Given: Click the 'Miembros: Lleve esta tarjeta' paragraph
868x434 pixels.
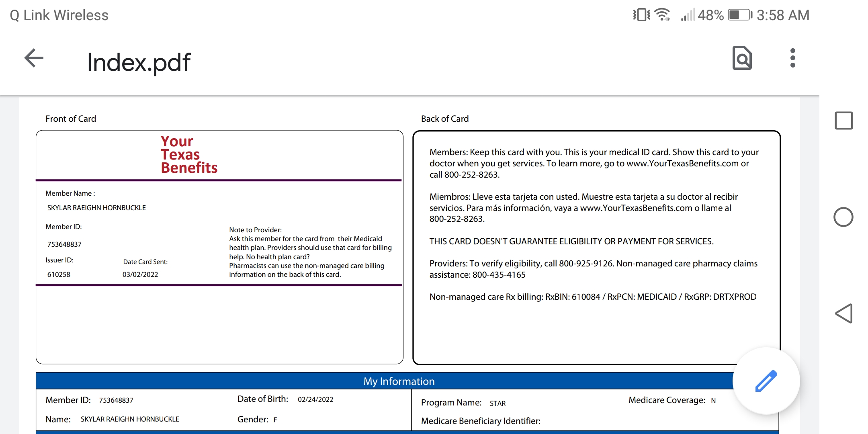Looking at the screenshot, I should pyautogui.click(x=583, y=208).
